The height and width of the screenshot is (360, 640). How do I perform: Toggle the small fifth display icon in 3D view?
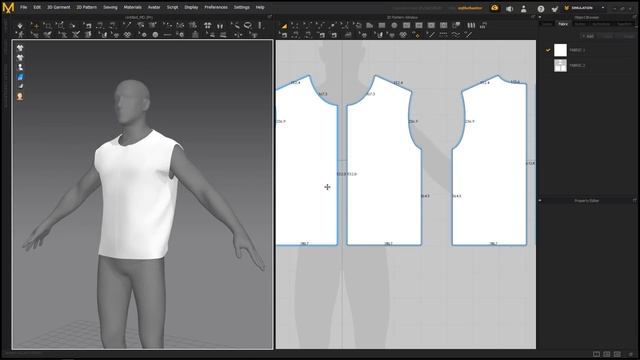20,86
